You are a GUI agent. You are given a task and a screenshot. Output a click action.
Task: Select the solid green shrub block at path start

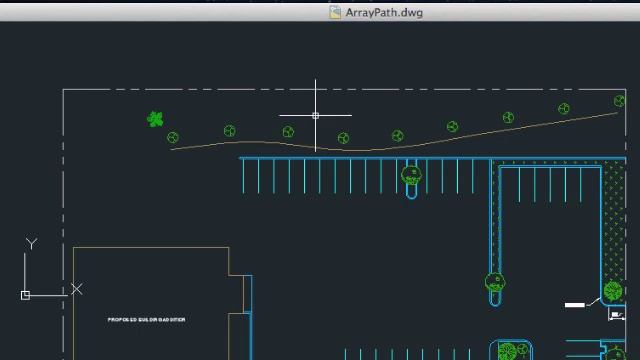155,119
